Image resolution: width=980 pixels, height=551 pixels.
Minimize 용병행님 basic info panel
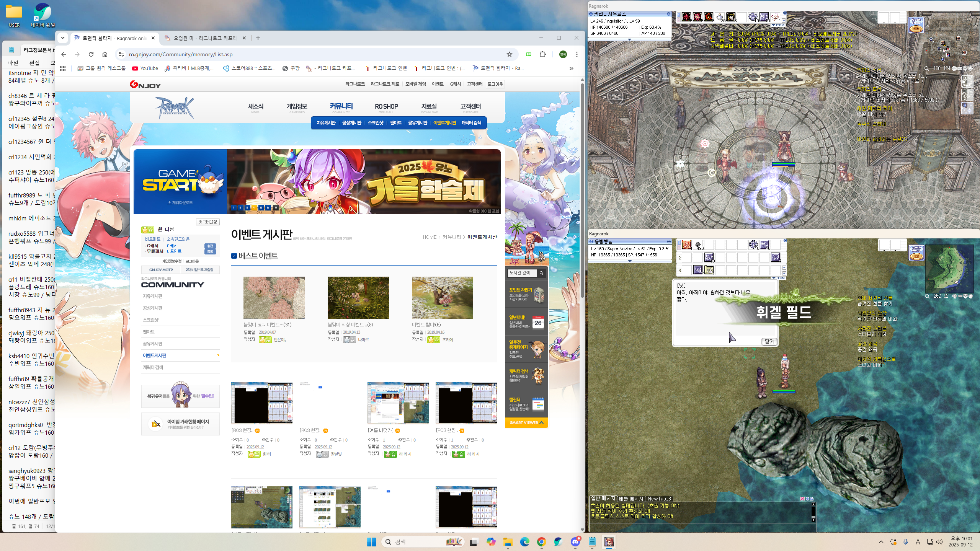click(x=669, y=241)
